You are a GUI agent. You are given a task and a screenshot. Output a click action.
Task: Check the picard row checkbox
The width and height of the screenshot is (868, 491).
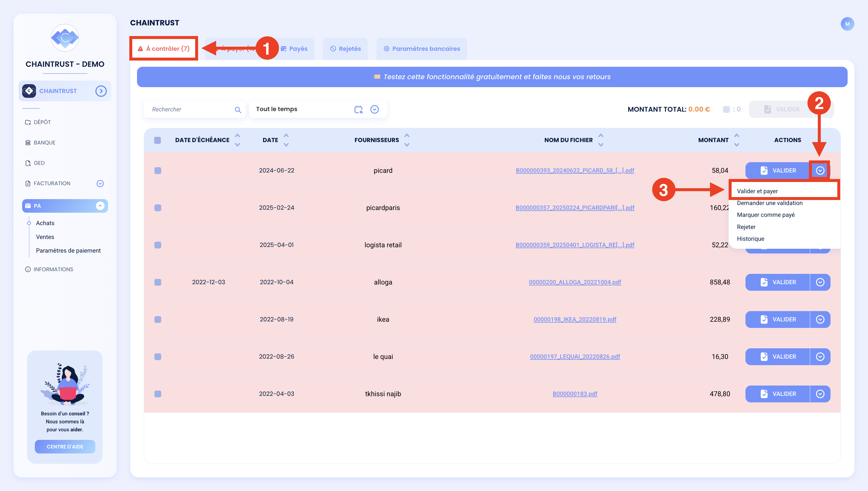click(158, 171)
